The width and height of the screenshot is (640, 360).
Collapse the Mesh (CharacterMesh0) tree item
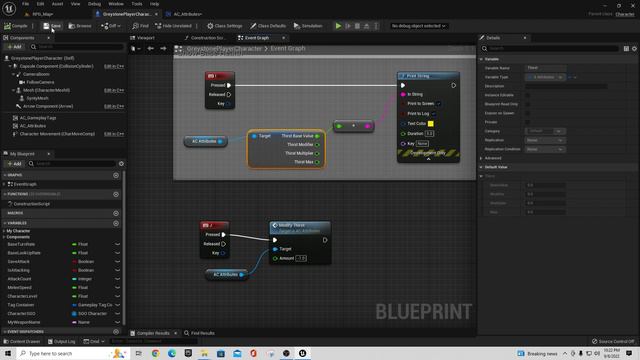click(13, 90)
